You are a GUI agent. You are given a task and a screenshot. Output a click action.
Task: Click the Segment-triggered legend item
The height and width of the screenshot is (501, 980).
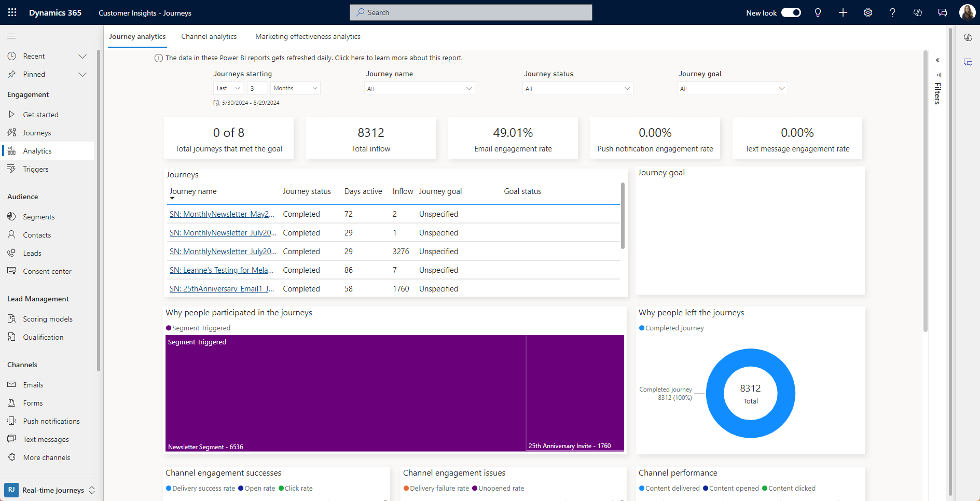tap(198, 328)
